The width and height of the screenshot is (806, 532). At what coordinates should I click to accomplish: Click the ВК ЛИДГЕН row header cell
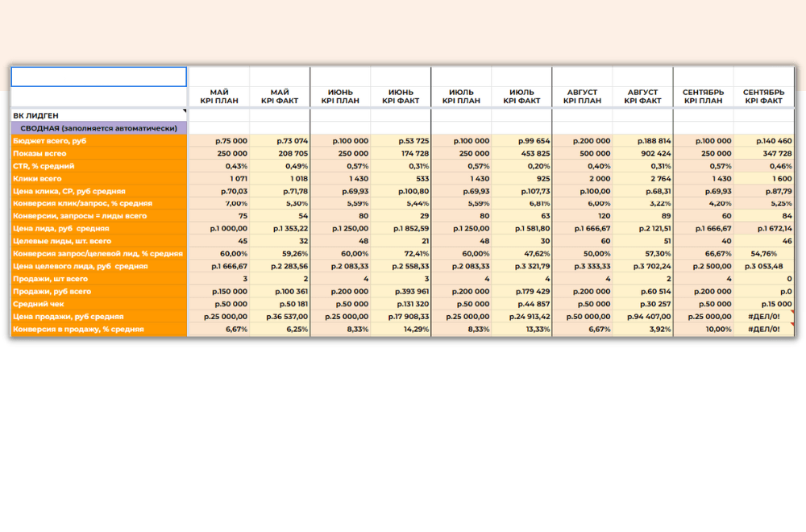pos(98,115)
